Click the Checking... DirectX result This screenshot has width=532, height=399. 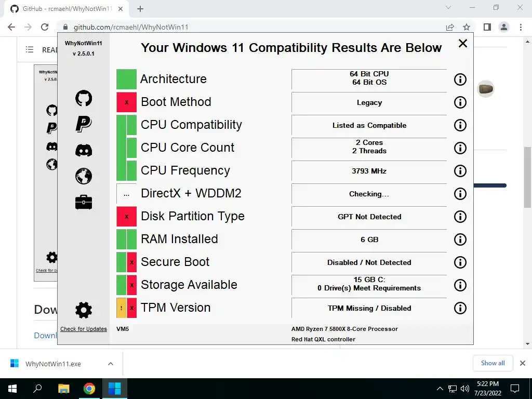369,194
